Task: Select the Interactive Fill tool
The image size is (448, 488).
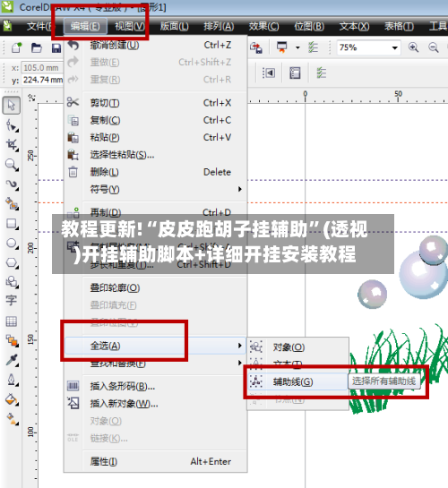Action: tap(12, 418)
